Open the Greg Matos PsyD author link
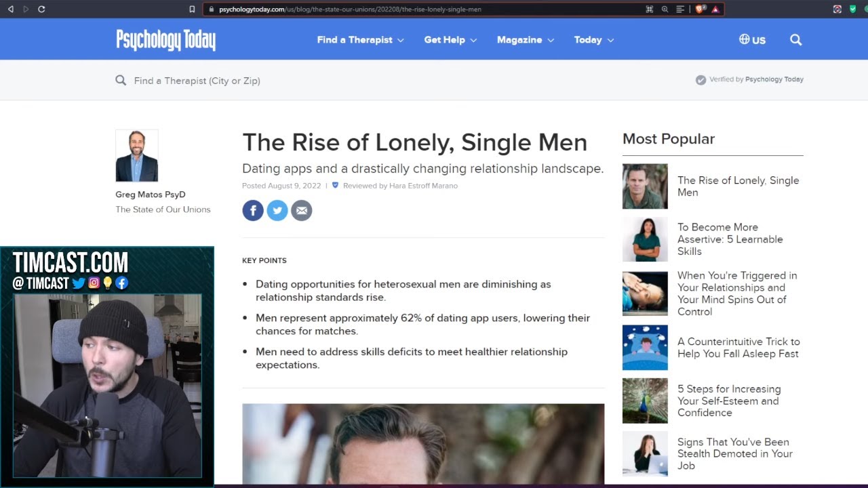 tap(151, 195)
